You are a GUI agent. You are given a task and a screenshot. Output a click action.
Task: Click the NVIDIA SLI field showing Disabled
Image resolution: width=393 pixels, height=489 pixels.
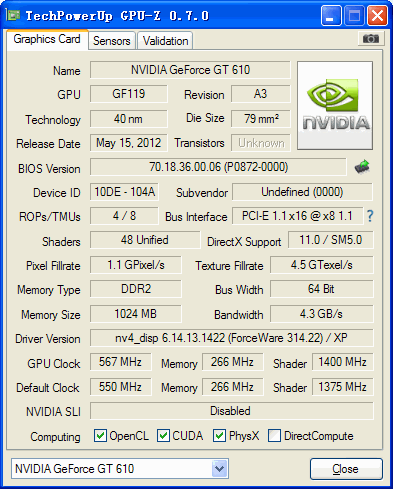[232, 411]
